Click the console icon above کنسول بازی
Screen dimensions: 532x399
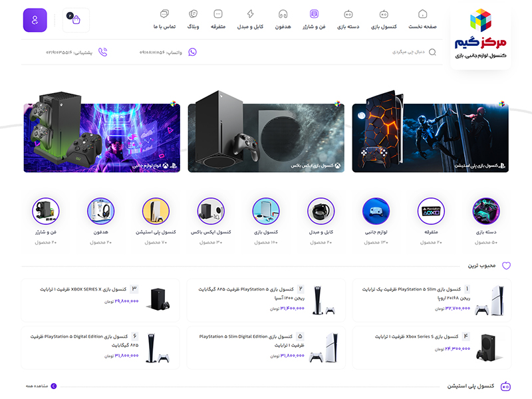[384, 14]
